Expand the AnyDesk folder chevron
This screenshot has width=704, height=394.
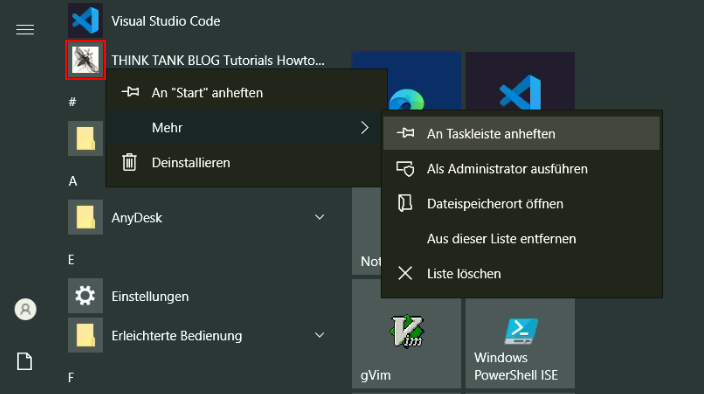pos(319,217)
